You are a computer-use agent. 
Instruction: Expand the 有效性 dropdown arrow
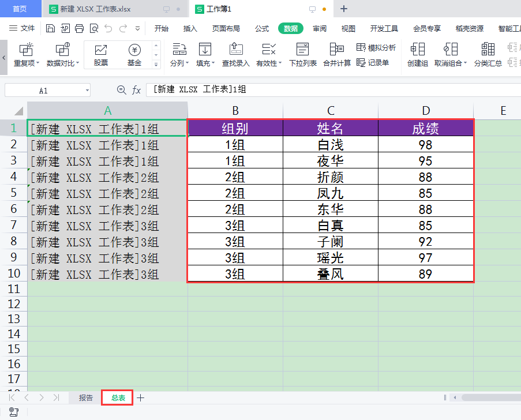[x=280, y=63]
